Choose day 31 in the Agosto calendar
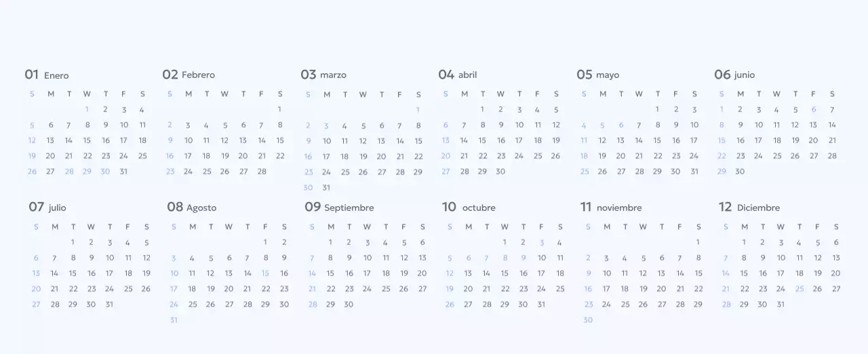The image size is (868, 354). 174,320
